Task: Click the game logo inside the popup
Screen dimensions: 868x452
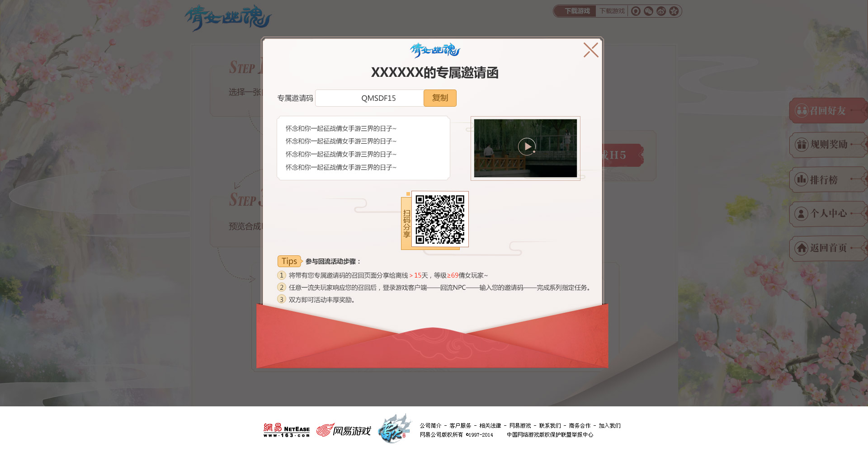Action: click(434, 50)
